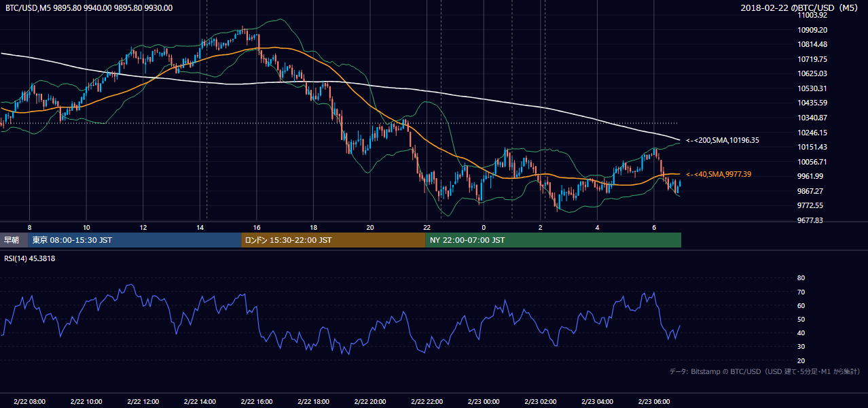The height and width of the screenshot is (408, 868).
Task: Click the Bitstamp data source note
Action: pyautogui.click(x=765, y=371)
